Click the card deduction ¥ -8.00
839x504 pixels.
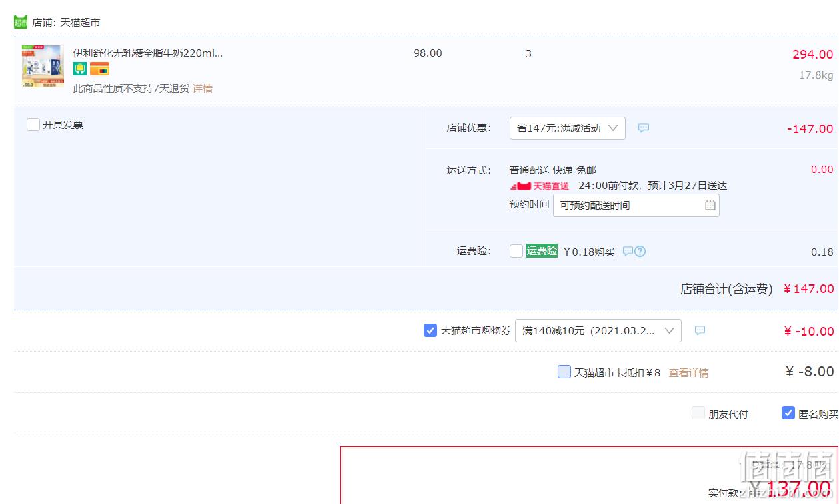810,372
